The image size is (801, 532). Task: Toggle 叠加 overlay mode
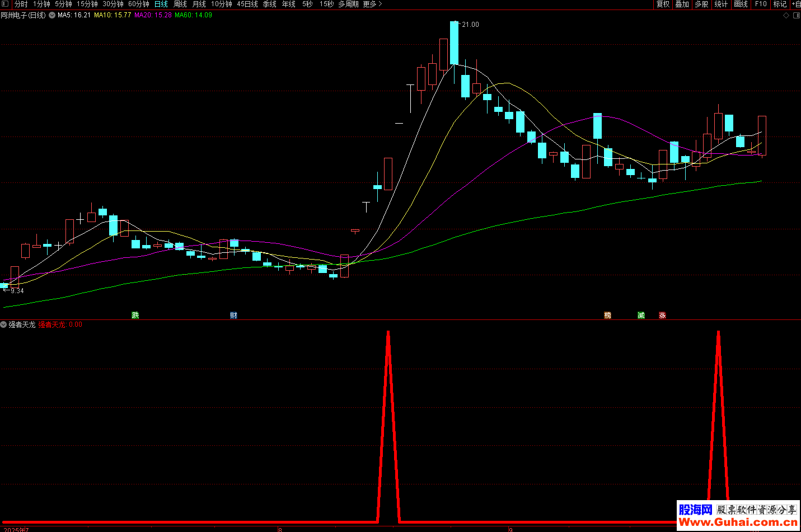click(682, 4)
